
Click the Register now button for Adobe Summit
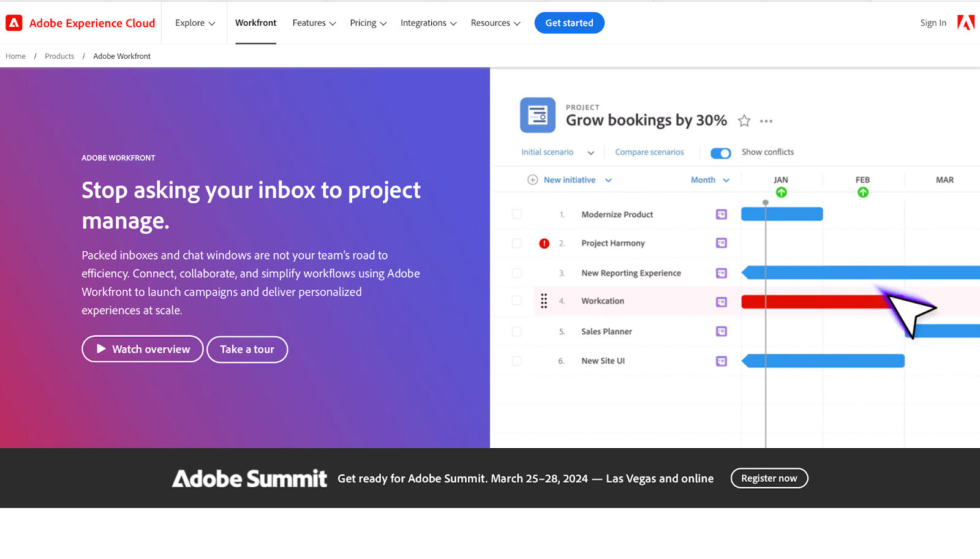point(769,478)
